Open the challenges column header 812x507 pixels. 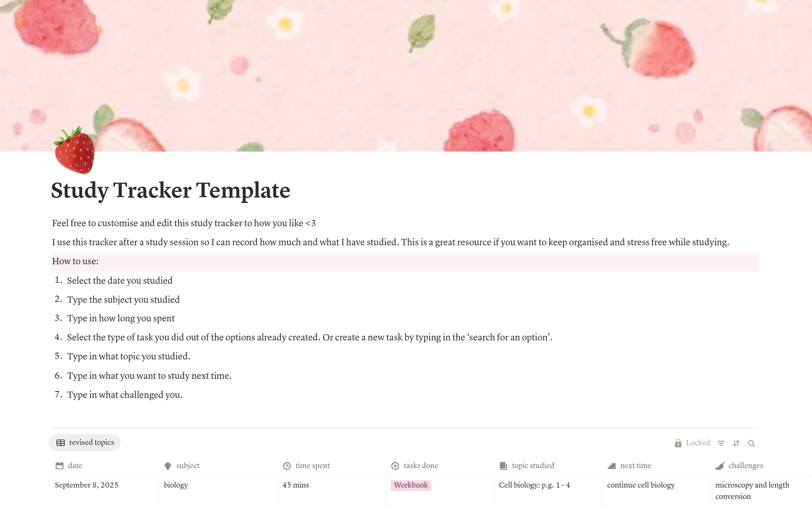click(x=745, y=466)
